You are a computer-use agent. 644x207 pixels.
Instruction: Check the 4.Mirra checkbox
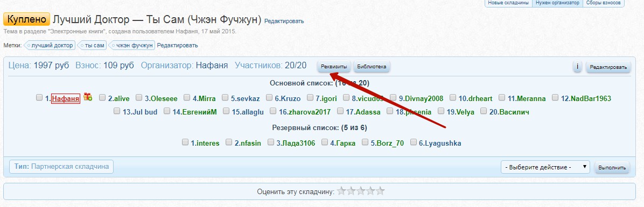[x=187, y=97]
